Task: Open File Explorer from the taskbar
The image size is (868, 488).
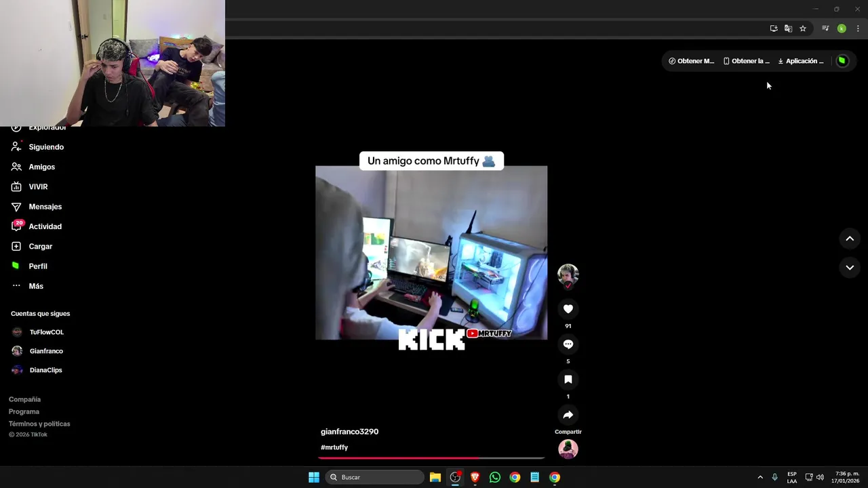Action: [435, 477]
